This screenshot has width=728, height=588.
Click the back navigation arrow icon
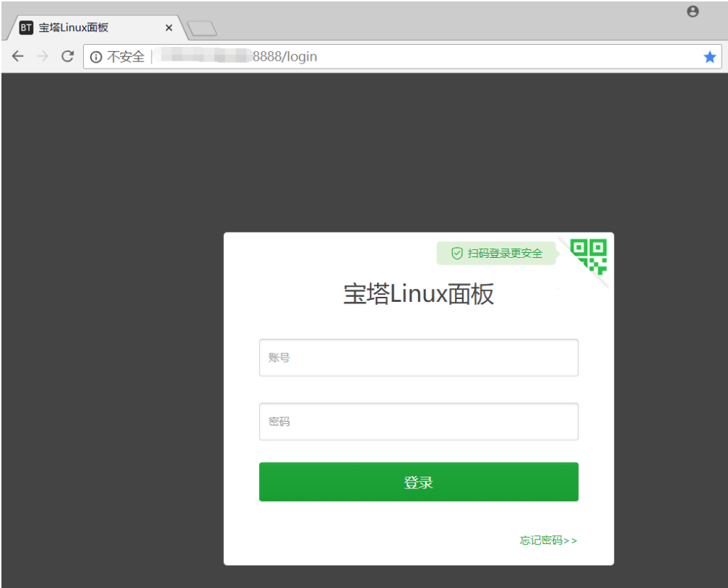[17, 56]
